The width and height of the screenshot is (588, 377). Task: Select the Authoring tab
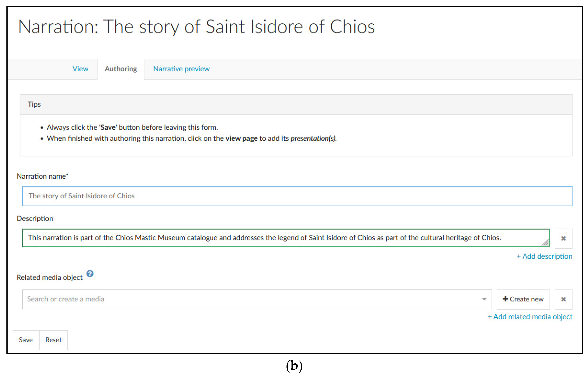121,69
